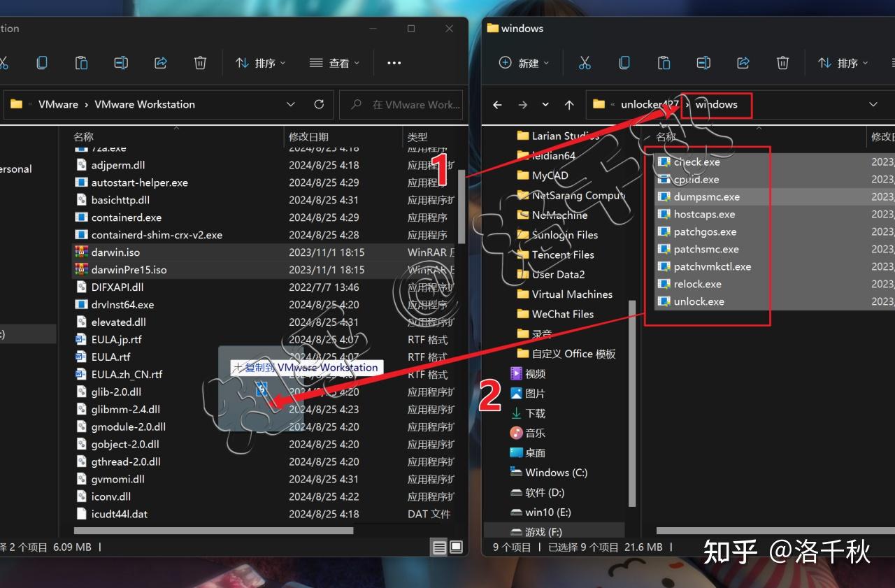Open 排序 sort dropdown in windows window

click(843, 63)
